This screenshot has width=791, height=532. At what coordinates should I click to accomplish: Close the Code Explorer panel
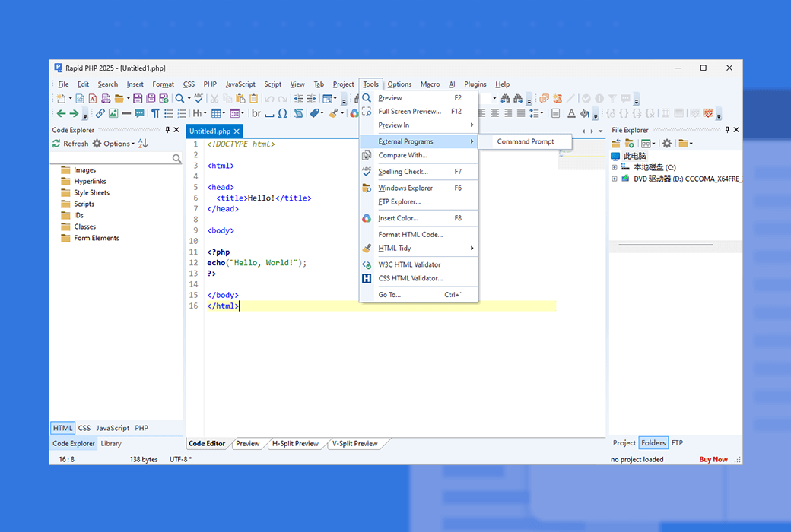(x=176, y=130)
